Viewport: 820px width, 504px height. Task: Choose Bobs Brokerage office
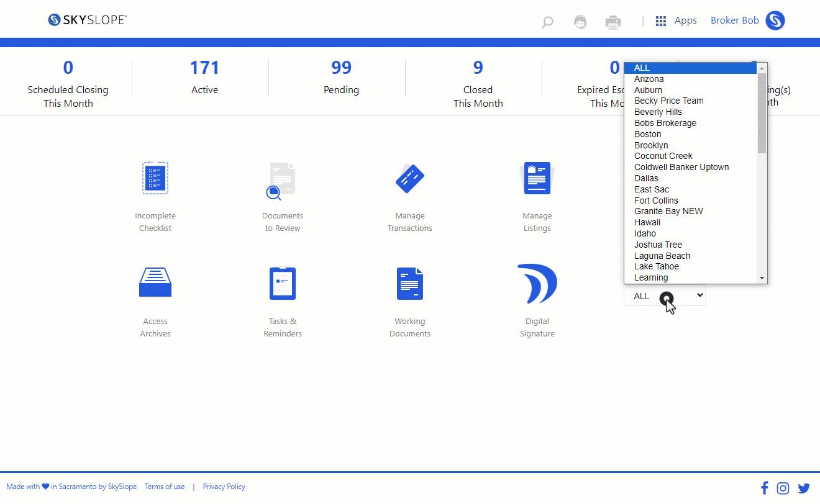coord(691,123)
